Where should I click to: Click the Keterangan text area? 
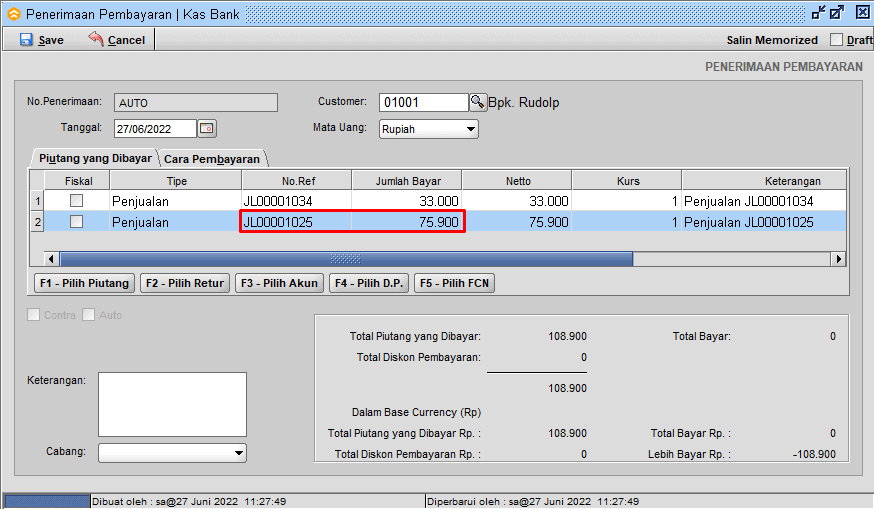[x=172, y=404]
